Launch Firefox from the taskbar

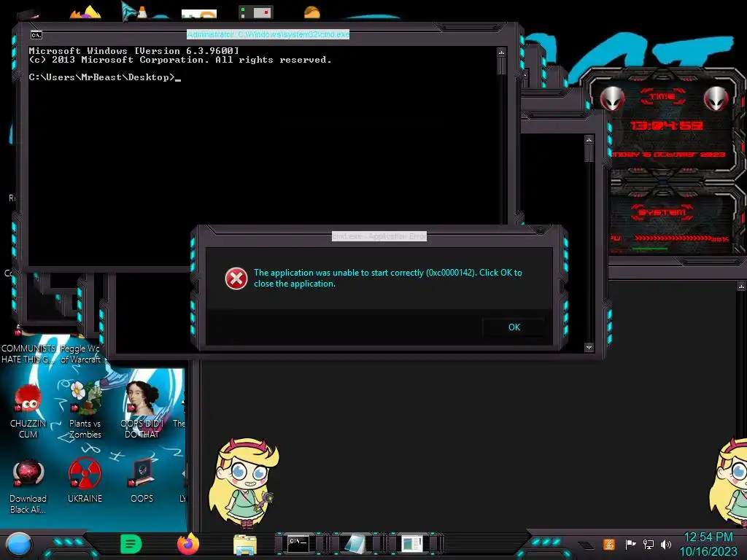187,544
